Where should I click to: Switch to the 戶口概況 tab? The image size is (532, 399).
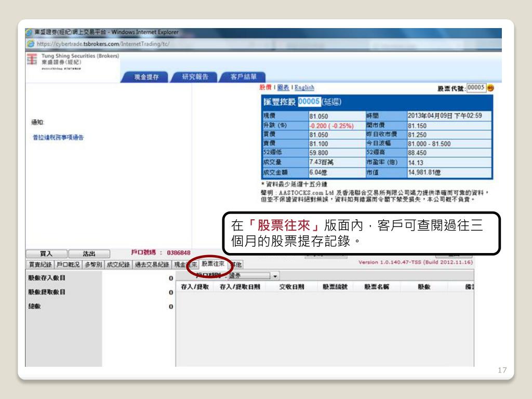point(68,264)
